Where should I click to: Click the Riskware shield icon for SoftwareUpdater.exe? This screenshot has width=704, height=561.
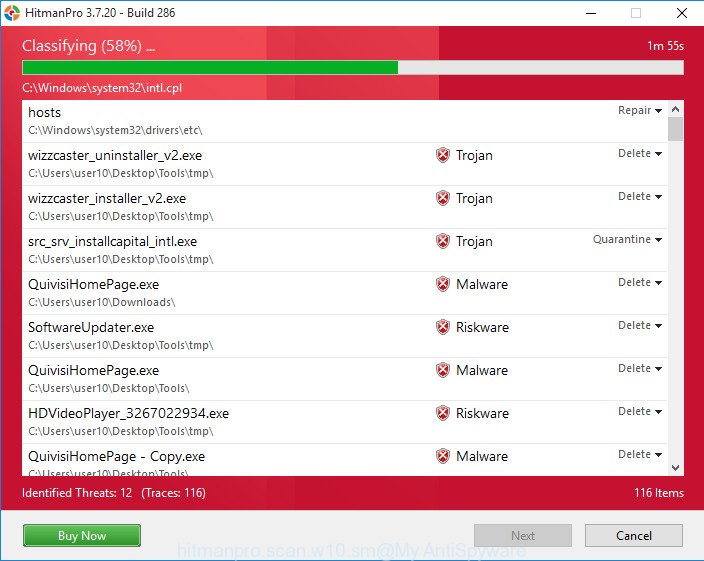(x=443, y=327)
